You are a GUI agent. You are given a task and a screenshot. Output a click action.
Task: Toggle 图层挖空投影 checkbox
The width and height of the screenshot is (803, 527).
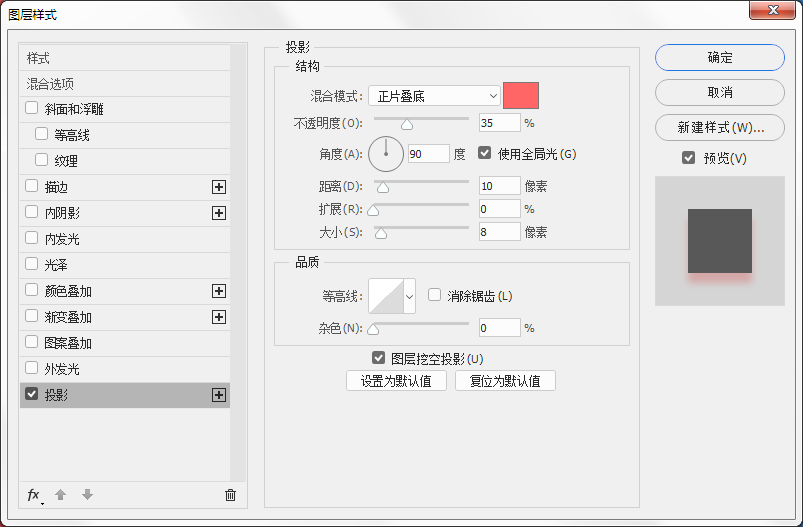pyautogui.click(x=378, y=358)
